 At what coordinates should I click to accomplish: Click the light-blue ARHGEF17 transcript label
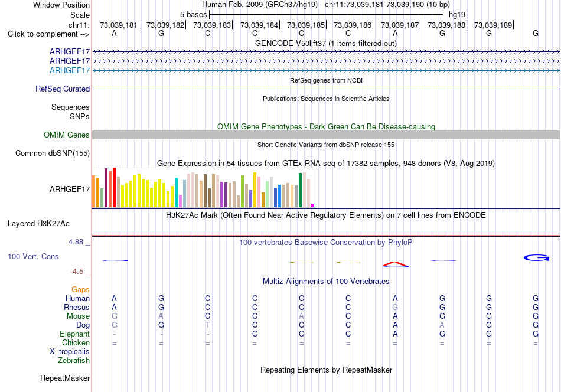point(70,70)
